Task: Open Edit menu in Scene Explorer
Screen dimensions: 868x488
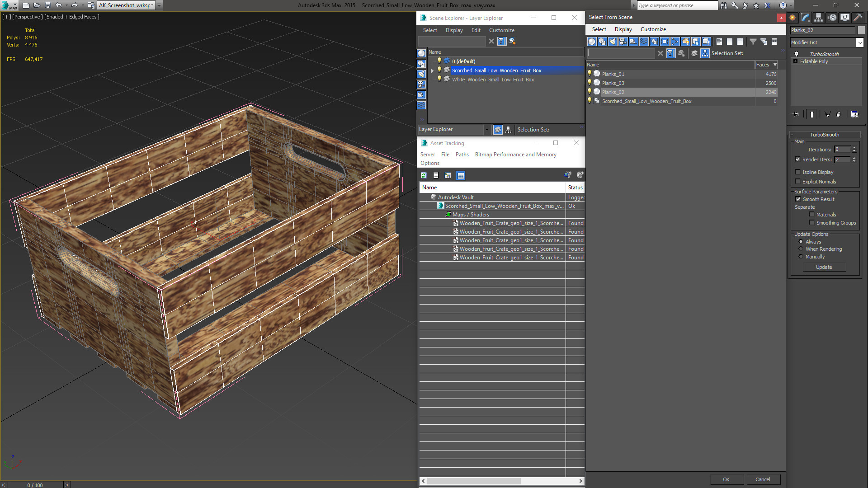Action: click(x=476, y=30)
